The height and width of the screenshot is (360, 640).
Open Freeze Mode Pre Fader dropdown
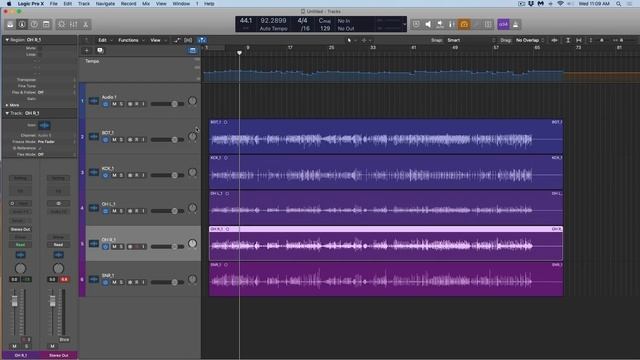click(56, 142)
